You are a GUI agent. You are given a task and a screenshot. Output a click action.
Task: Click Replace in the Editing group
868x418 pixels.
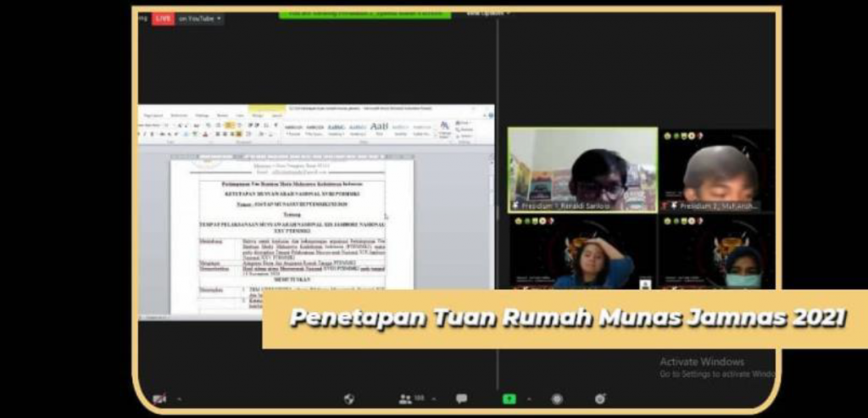click(x=464, y=129)
